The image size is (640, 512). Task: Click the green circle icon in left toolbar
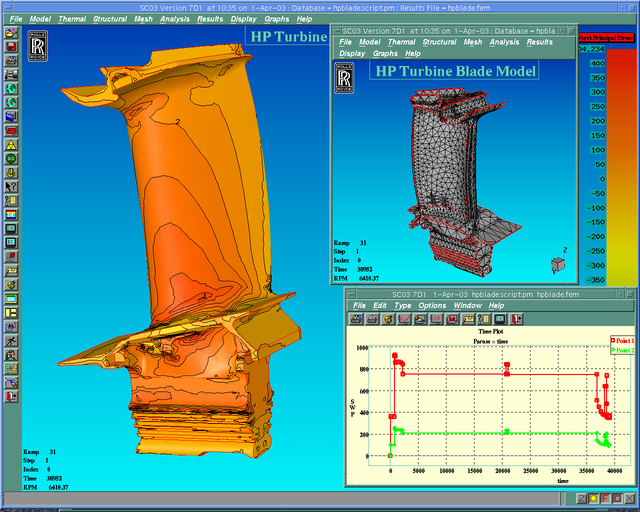9,158
